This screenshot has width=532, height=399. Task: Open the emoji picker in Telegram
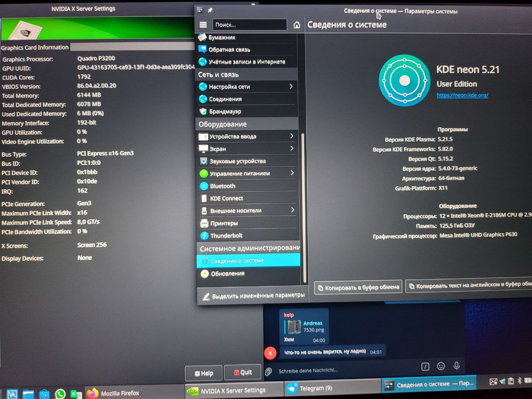click(441, 366)
